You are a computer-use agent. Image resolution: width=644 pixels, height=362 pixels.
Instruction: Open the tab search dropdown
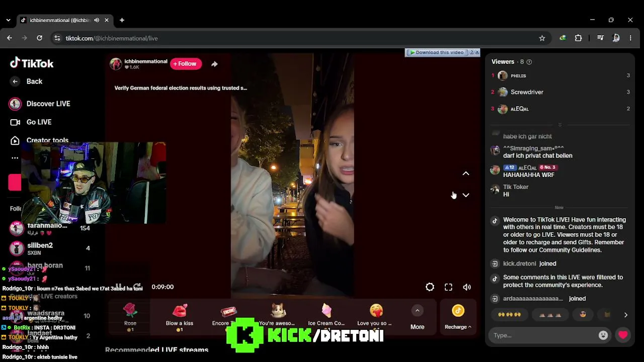pos(8,20)
